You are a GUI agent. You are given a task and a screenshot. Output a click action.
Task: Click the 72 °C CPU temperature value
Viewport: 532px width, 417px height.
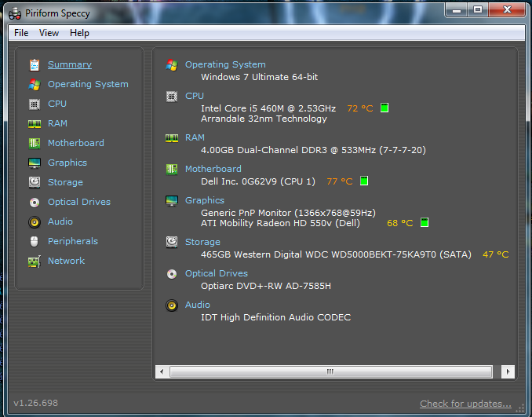click(x=360, y=108)
